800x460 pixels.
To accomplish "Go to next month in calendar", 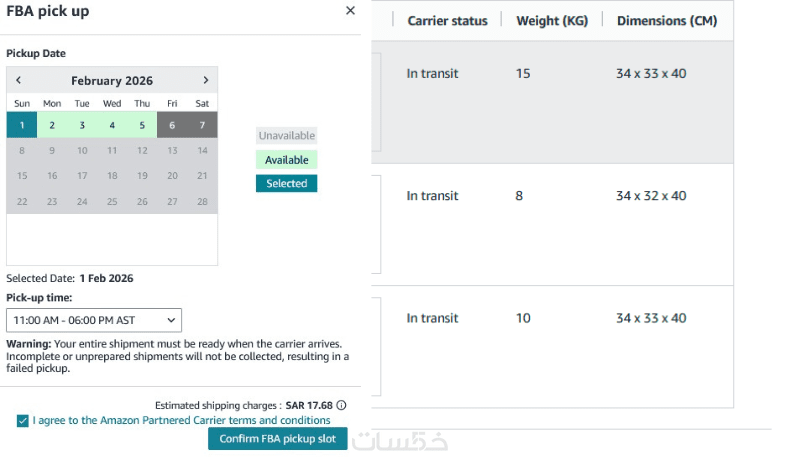I will (x=205, y=80).
